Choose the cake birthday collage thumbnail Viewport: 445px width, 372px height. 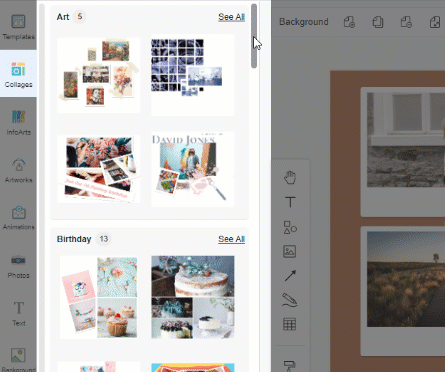(x=193, y=297)
